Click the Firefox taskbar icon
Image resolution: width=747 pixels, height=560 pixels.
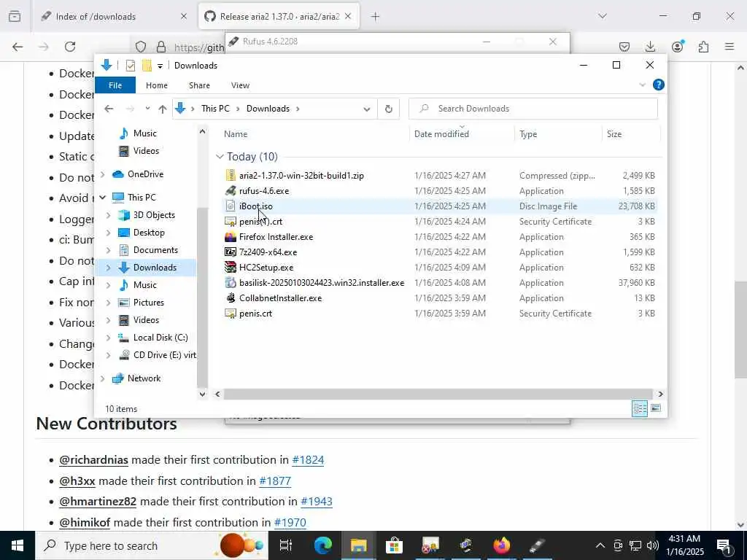point(501,545)
